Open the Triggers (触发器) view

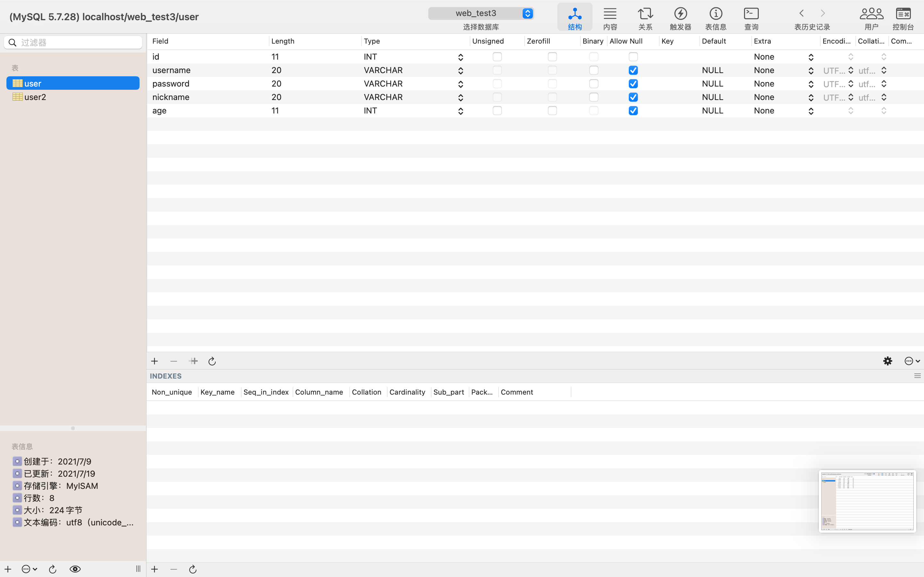(x=680, y=18)
